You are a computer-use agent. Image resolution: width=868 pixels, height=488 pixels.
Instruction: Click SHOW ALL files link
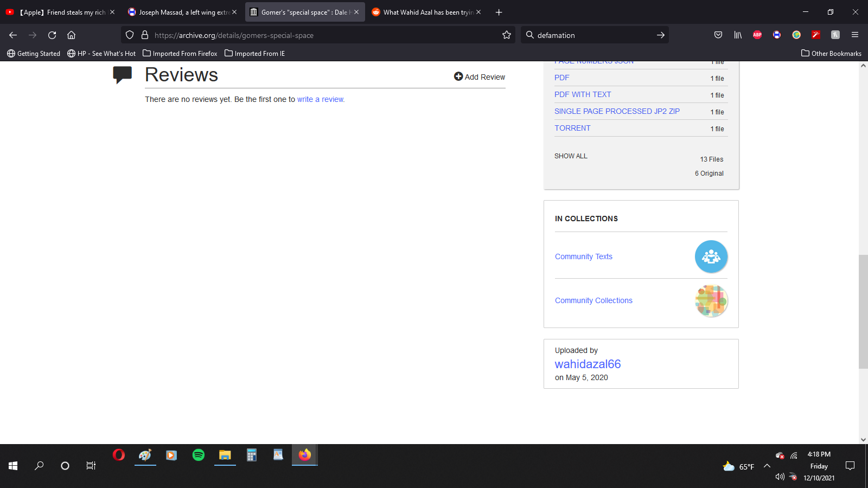[571, 156]
